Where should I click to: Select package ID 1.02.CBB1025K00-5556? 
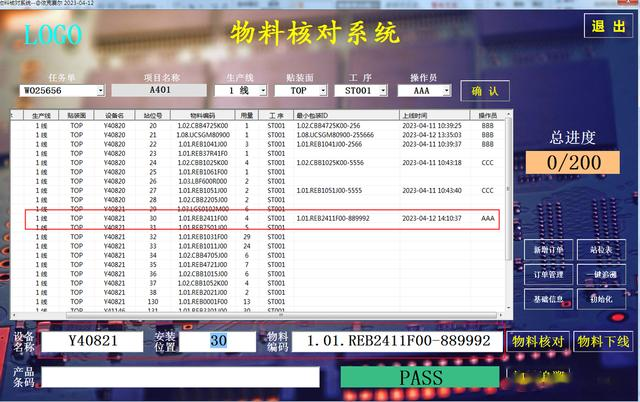[330, 162]
